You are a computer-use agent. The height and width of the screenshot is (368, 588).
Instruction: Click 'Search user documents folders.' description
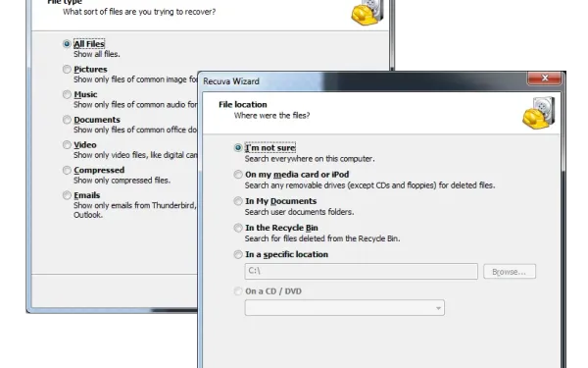(x=299, y=212)
